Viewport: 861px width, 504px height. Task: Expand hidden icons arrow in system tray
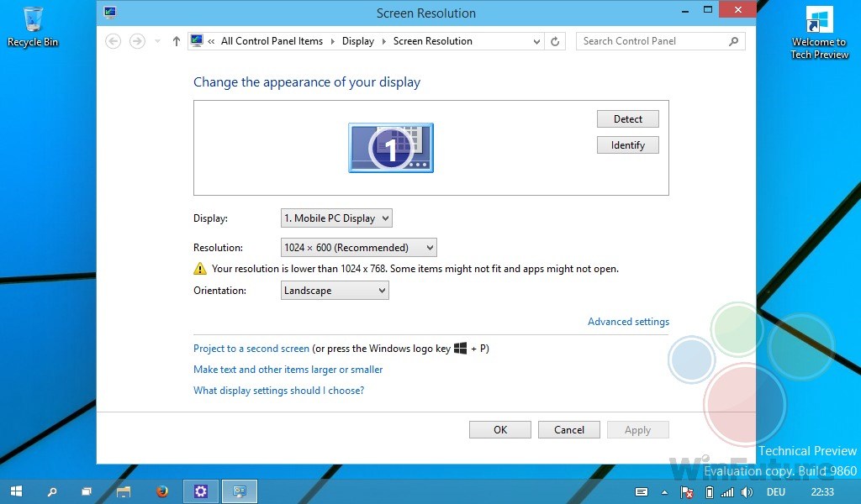(665, 492)
